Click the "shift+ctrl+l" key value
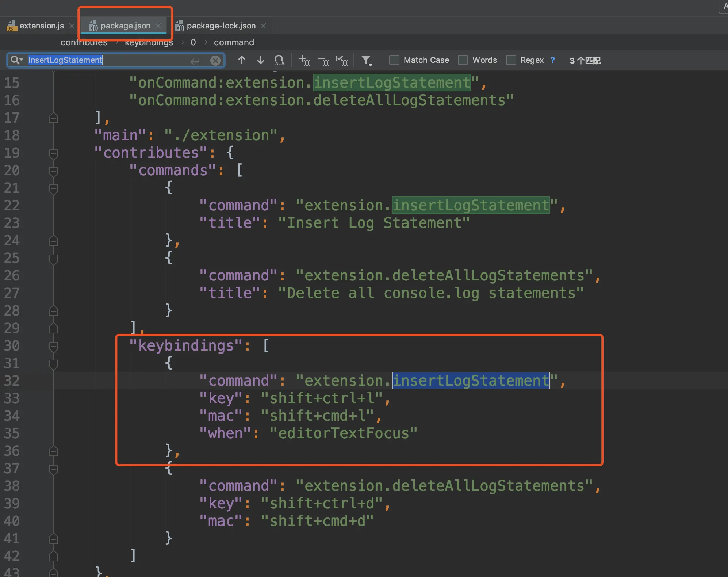 pos(321,398)
